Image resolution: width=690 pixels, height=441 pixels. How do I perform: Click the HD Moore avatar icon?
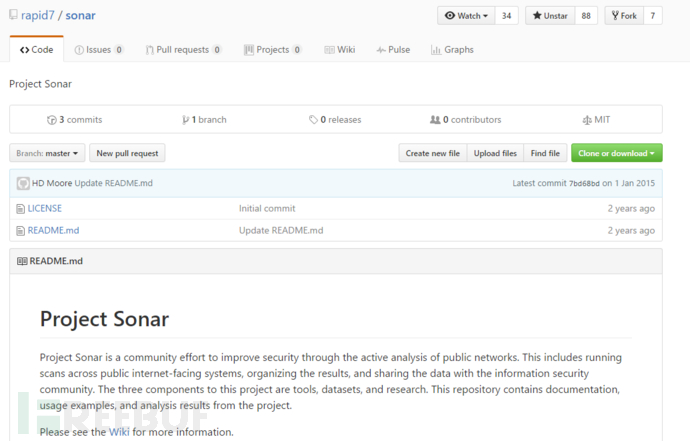(x=23, y=183)
